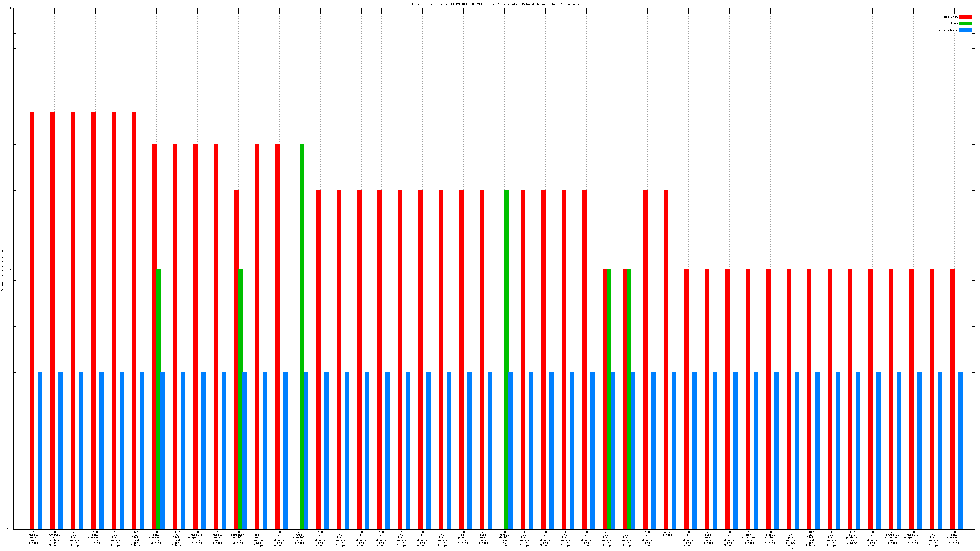Click the Score (0..1) legend text

(x=947, y=30)
